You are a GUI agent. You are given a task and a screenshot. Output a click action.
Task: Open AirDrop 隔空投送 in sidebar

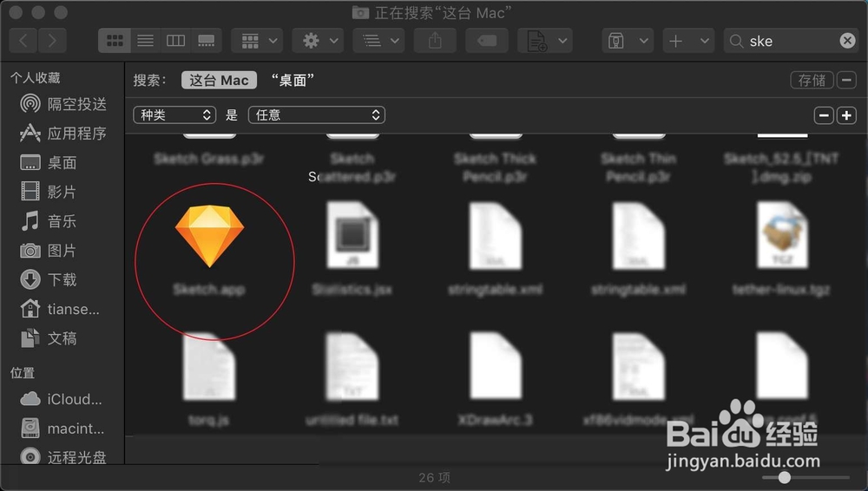(x=62, y=103)
